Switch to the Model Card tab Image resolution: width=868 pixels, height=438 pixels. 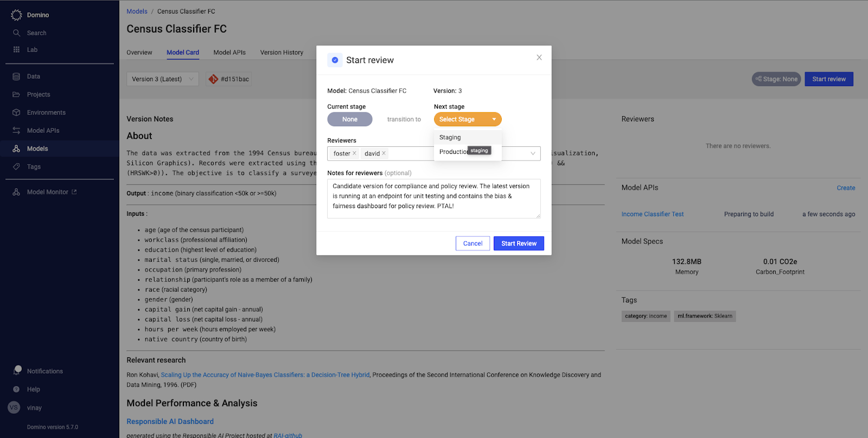183,53
